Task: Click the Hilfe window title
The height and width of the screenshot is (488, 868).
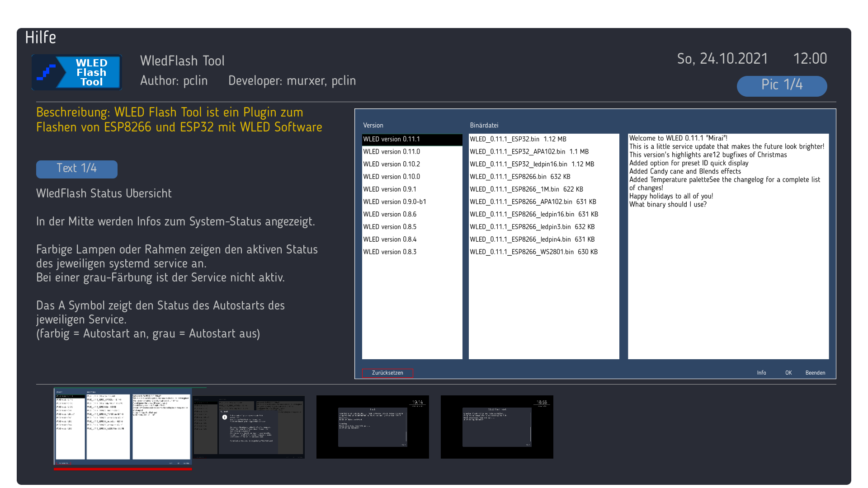Action: coord(41,38)
